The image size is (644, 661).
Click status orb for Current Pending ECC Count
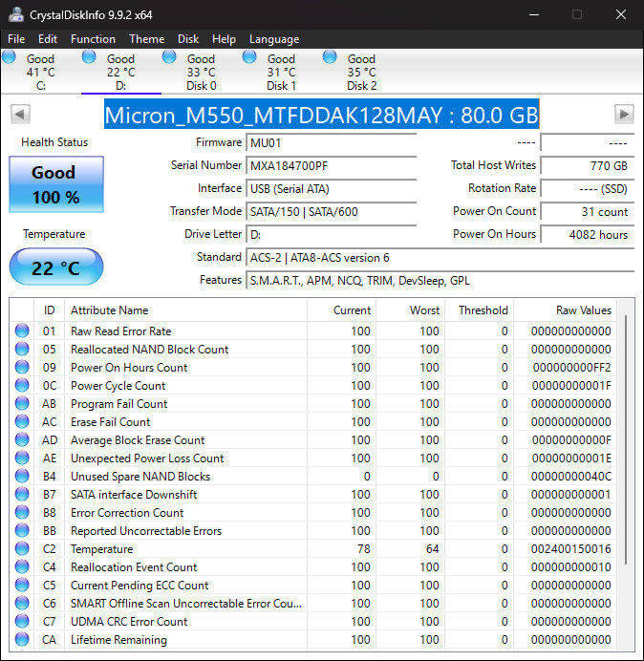click(22, 585)
